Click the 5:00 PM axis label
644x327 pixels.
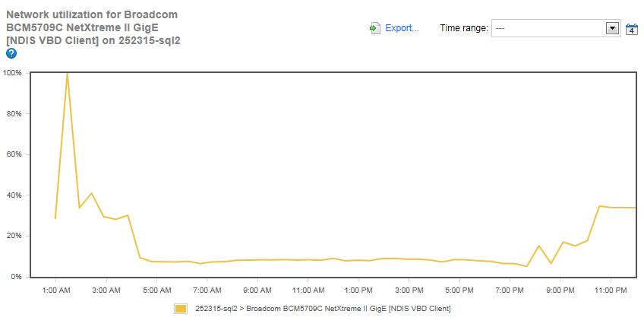click(459, 290)
